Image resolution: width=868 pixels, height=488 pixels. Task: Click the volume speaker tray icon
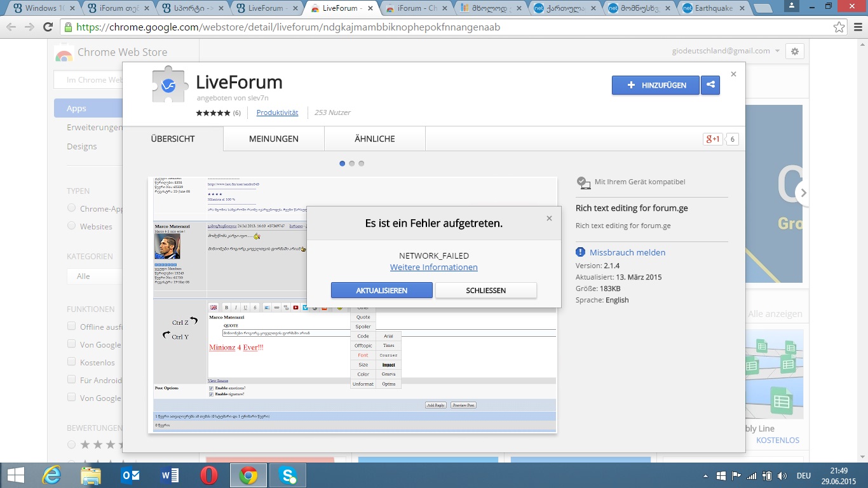click(782, 475)
